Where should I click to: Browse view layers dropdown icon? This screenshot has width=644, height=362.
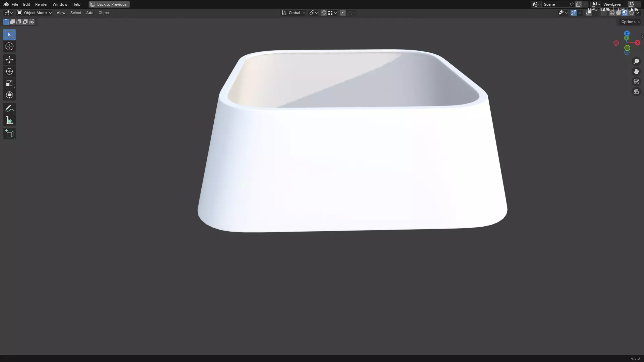click(x=596, y=4)
